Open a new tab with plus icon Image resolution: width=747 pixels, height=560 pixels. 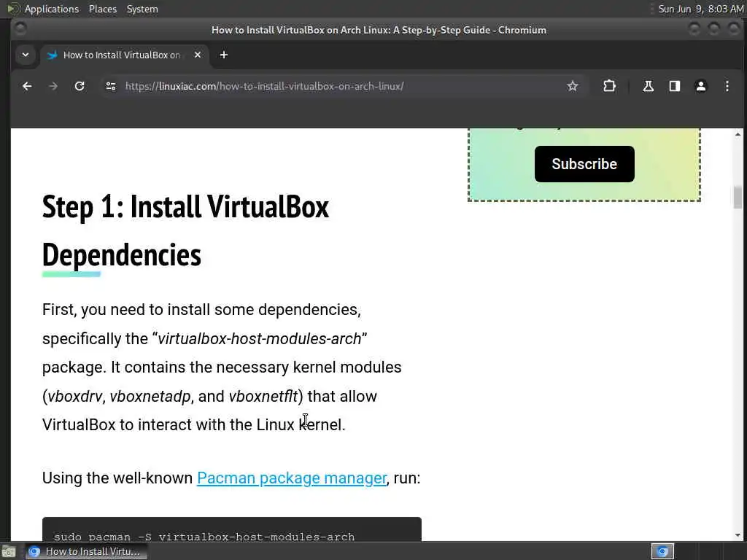(x=223, y=55)
